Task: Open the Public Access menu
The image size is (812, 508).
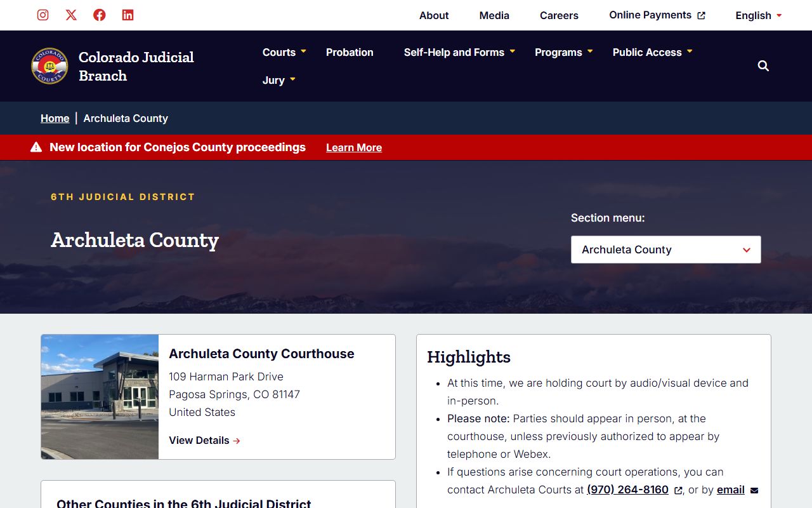Action: (x=652, y=52)
